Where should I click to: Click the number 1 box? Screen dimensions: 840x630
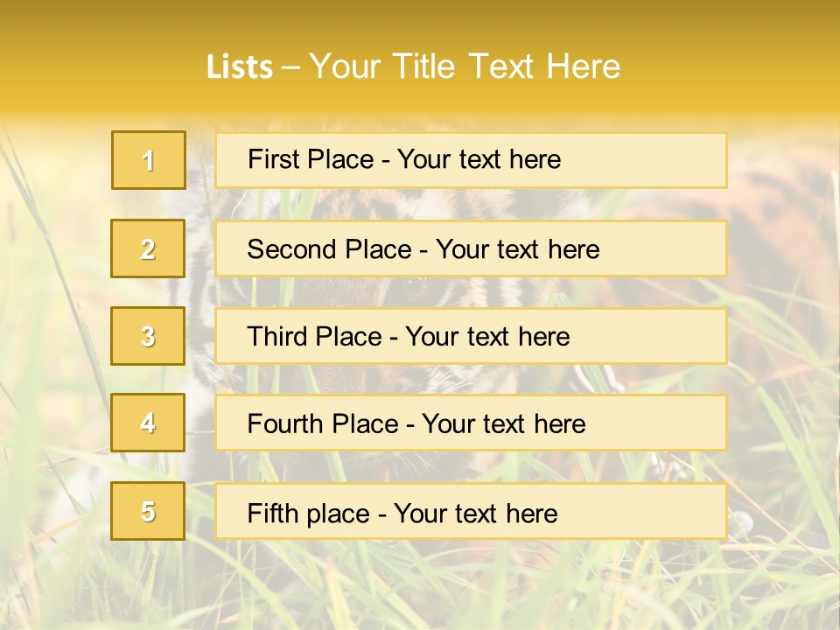(148, 160)
